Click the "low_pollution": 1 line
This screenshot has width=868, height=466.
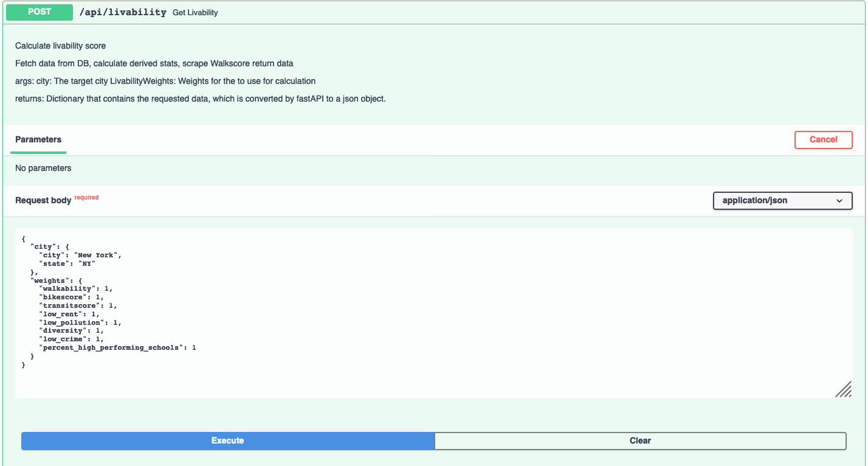81,322
